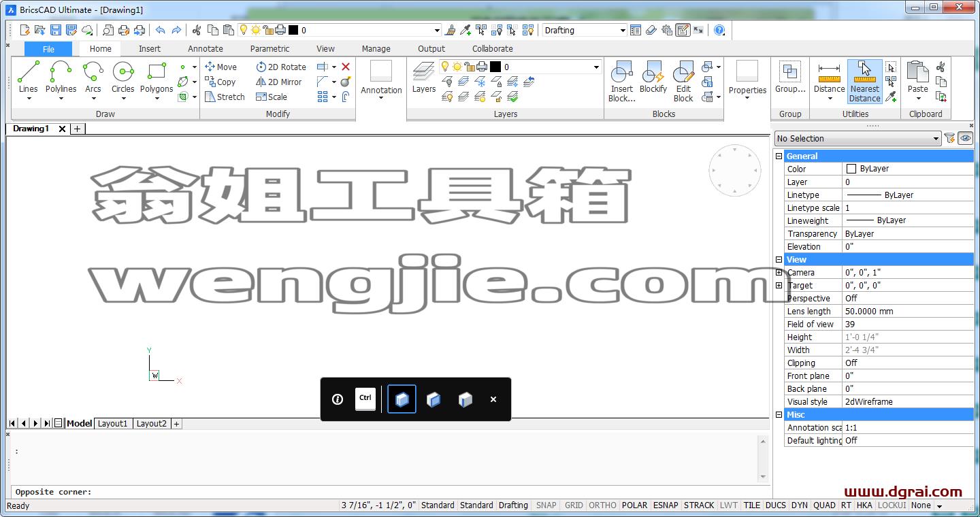Click the red X erase icon

tap(346, 67)
